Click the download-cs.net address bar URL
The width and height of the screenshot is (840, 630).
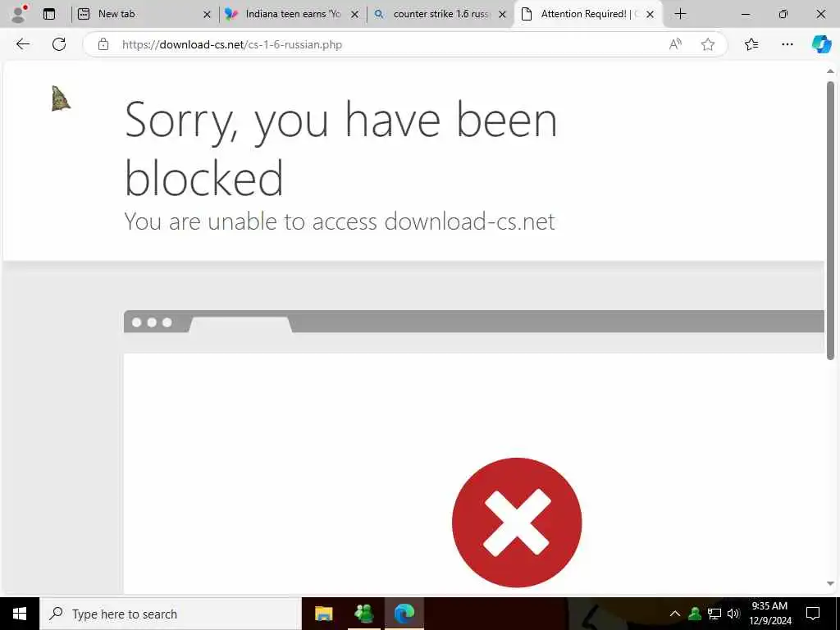(x=232, y=44)
